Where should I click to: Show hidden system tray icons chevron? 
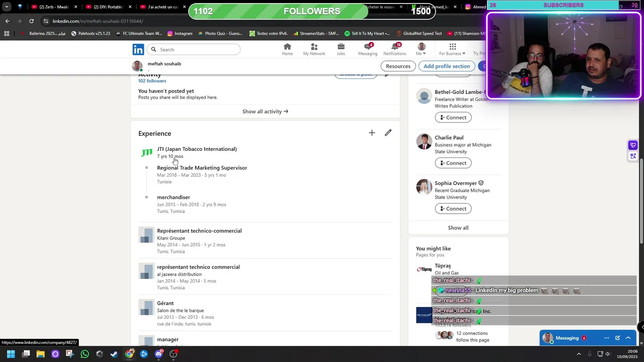click(579, 354)
